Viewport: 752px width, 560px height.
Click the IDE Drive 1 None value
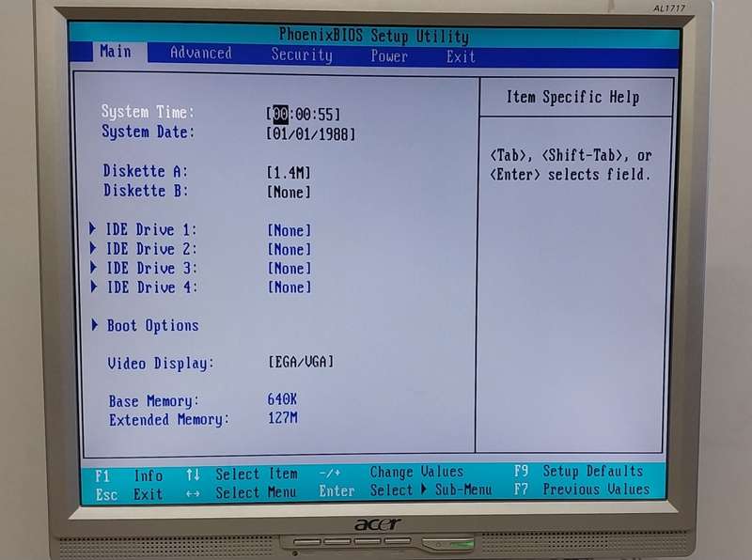290,230
